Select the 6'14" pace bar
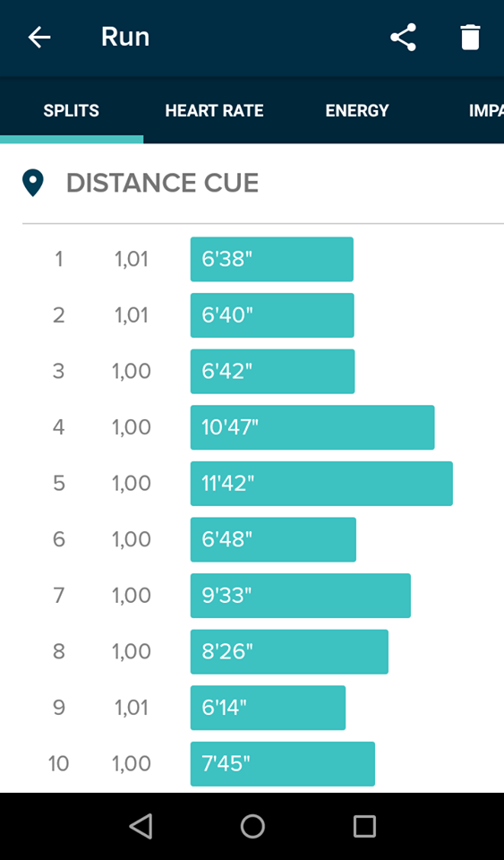504x860 pixels. click(268, 708)
